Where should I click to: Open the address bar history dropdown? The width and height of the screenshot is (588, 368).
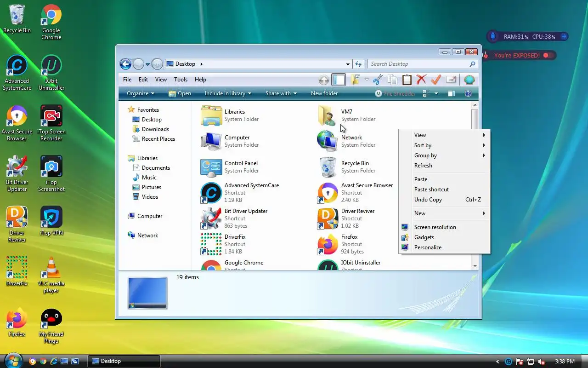348,64
